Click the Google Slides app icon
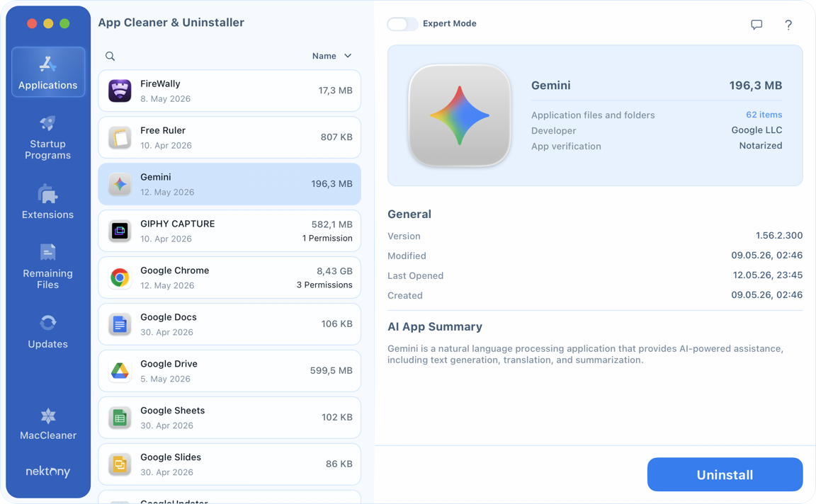The height and width of the screenshot is (504, 816). click(x=120, y=464)
